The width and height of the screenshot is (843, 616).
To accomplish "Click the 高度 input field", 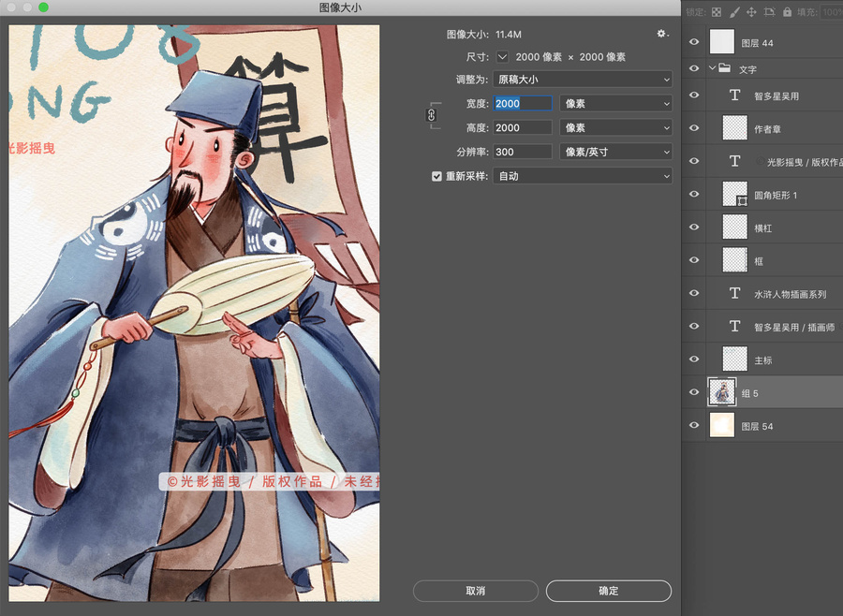I will click(523, 127).
